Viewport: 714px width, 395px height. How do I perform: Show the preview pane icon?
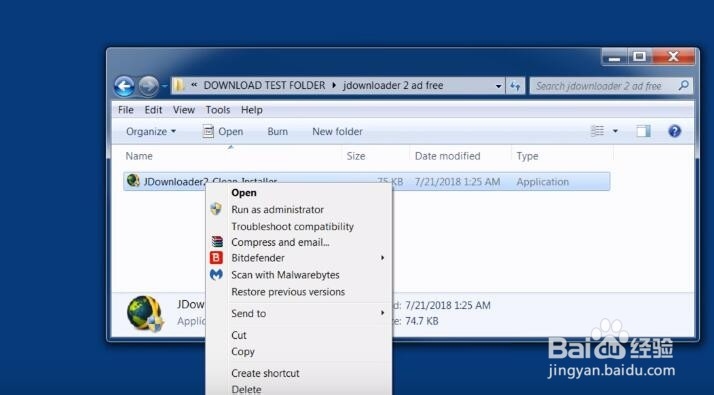tap(643, 131)
